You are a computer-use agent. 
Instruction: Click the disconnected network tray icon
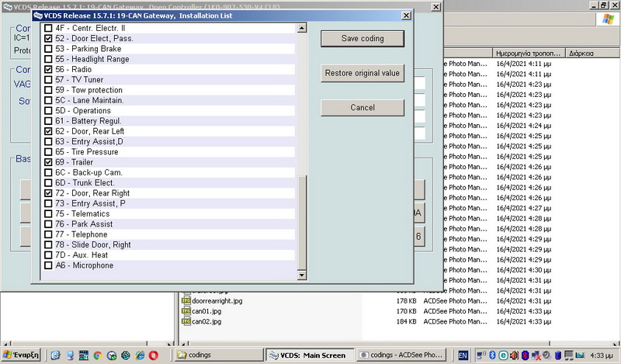[536, 355]
